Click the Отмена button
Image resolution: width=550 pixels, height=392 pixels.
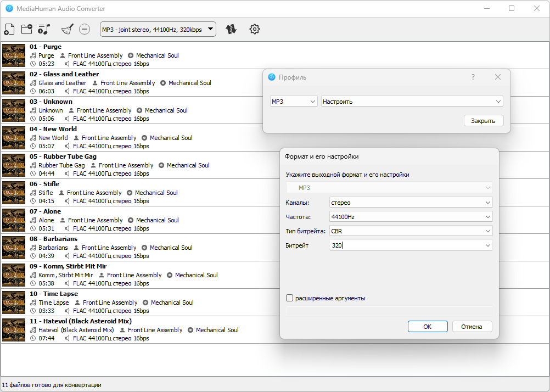(x=472, y=326)
